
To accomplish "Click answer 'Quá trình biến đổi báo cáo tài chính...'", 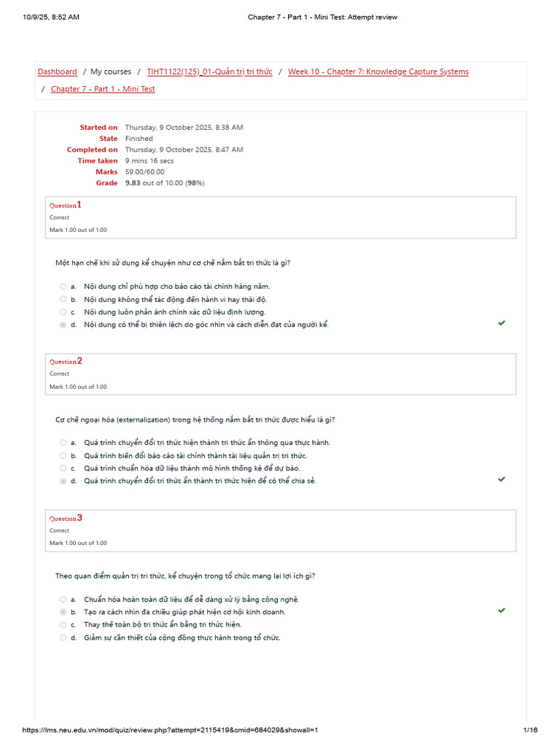I will click(x=195, y=455).
